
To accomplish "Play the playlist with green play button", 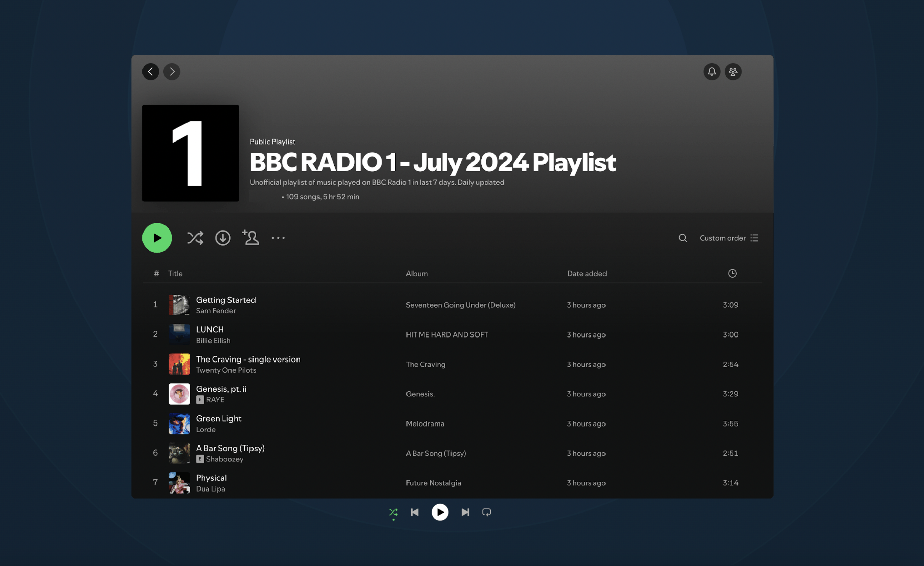I will [x=157, y=238].
